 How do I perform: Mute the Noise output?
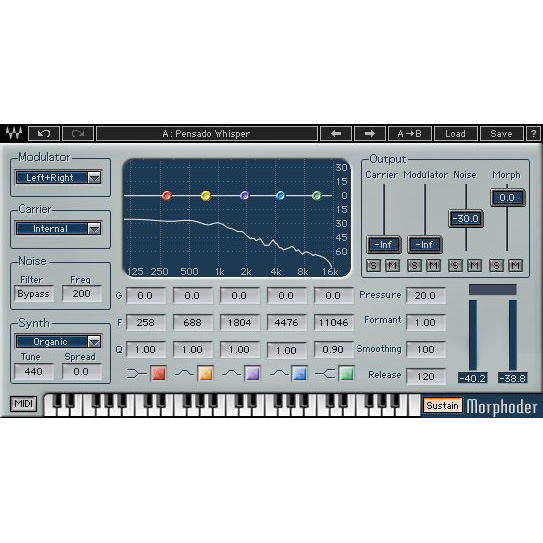click(474, 266)
